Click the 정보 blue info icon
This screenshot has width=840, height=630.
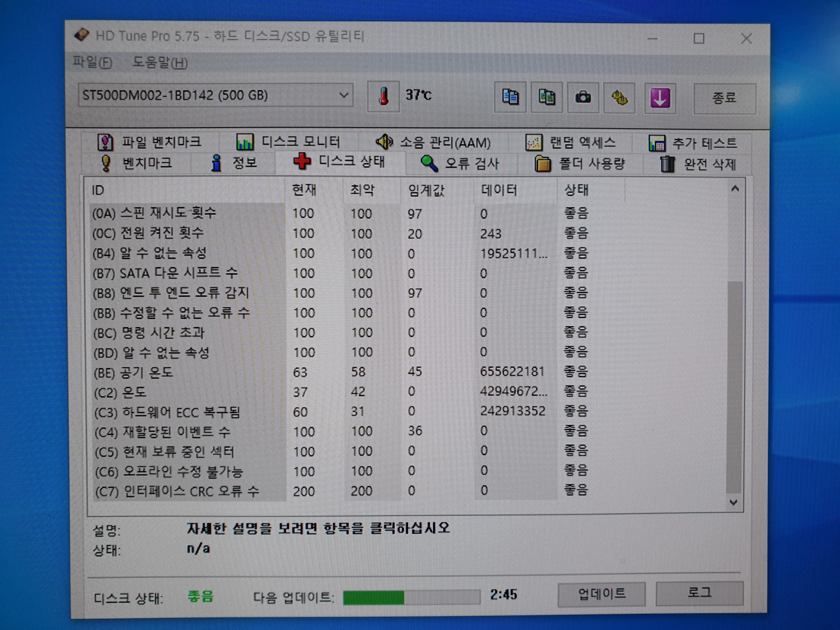click(216, 163)
